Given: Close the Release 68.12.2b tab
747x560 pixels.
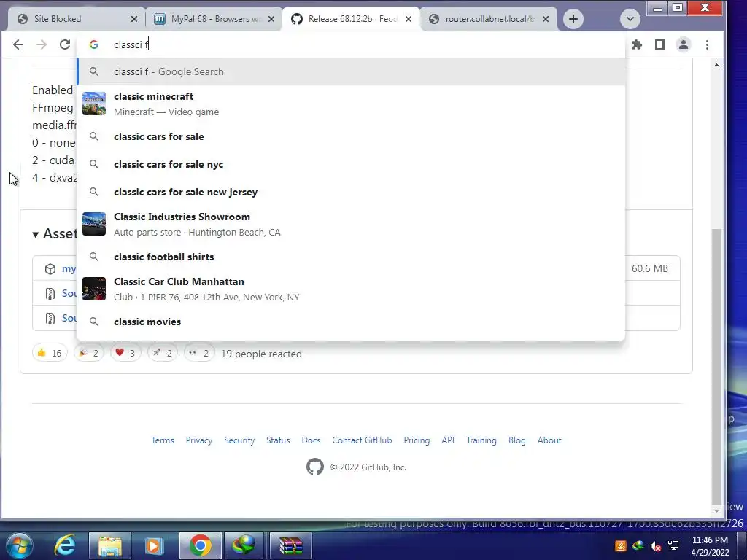Looking at the screenshot, I should click(409, 19).
